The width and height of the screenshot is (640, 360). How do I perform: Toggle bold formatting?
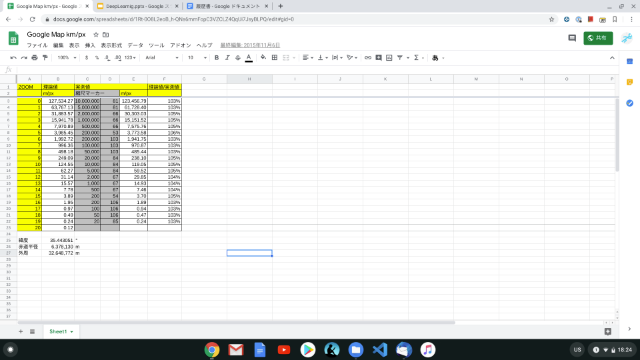pos(217,58)
